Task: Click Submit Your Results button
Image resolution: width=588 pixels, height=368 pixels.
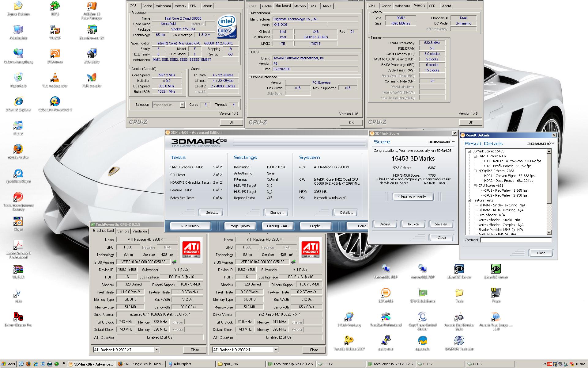Action: 413,197
